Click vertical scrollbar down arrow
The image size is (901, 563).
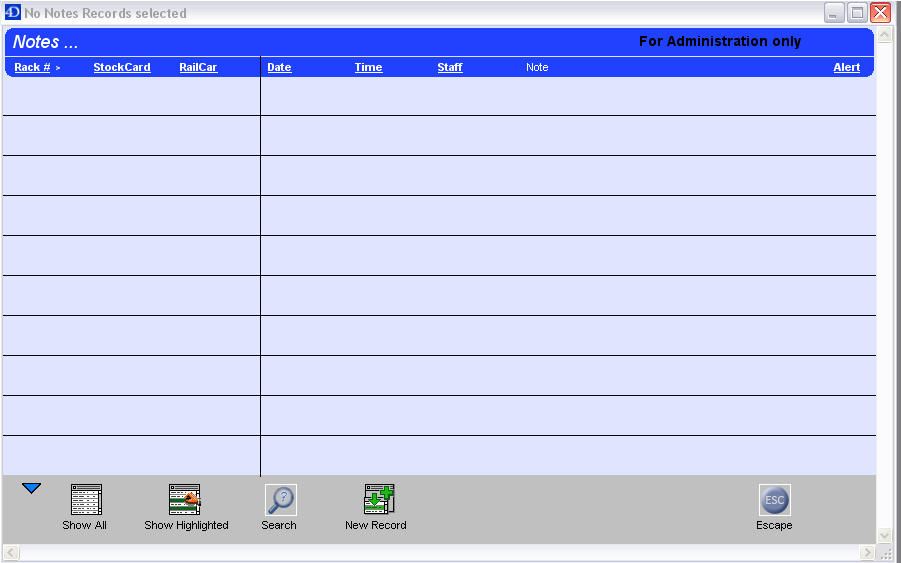tap(884, 535)
